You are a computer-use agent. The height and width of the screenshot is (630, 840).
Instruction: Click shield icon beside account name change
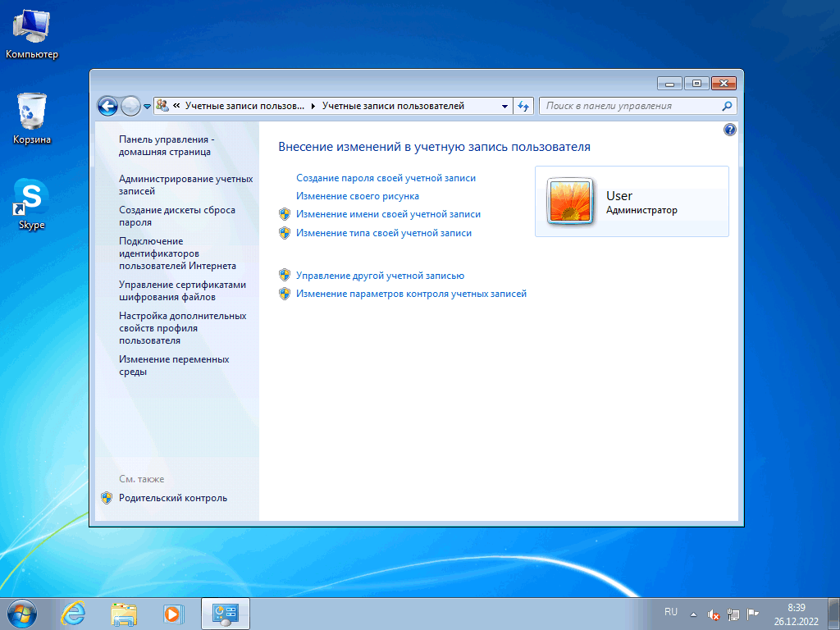pyautogui.click(x=285, y=214)
